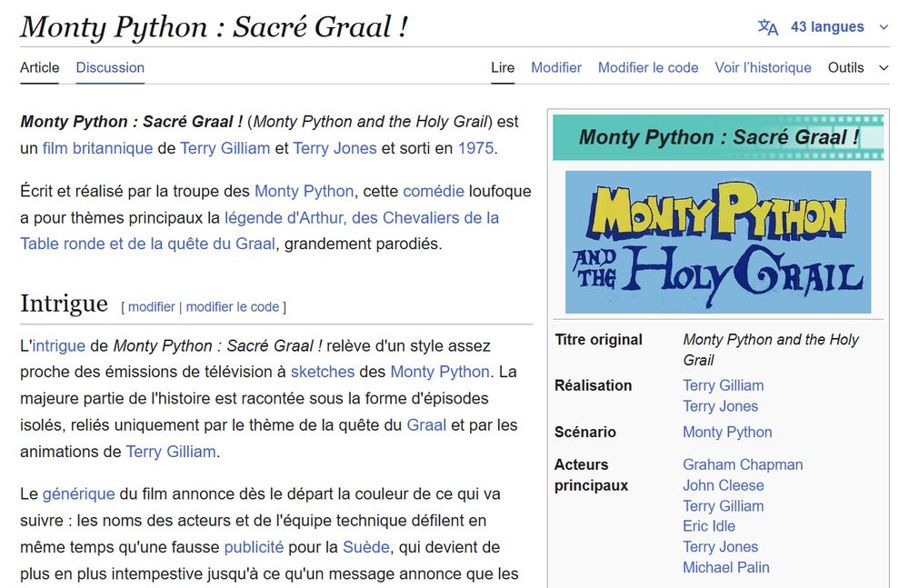This screenshot has width=909, height=588.
Task: Open the Terry Gilliam link in intro sentence
Action: (225, 148)
